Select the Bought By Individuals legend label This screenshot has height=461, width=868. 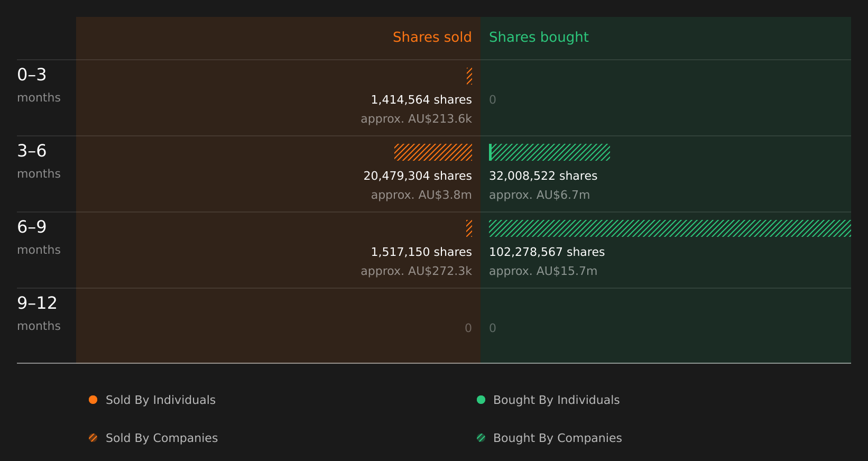[556, 400]
